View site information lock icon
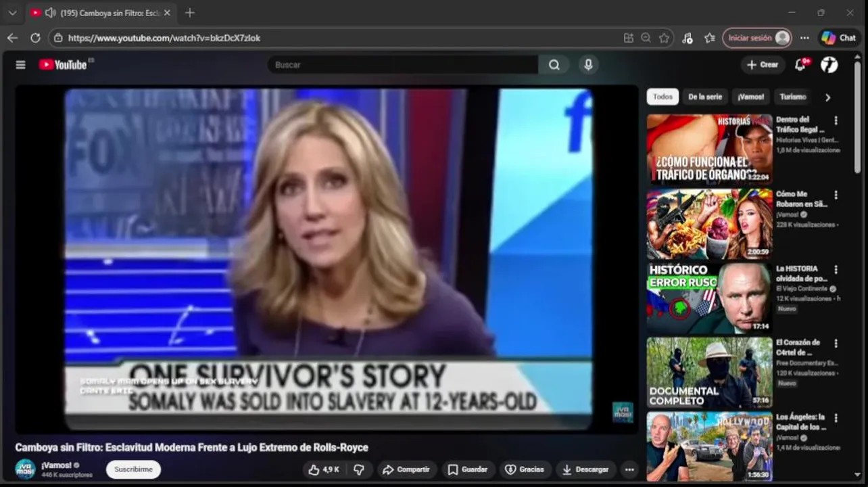The height and width of the screenshot is (487, 868). [x=58, y=39]
